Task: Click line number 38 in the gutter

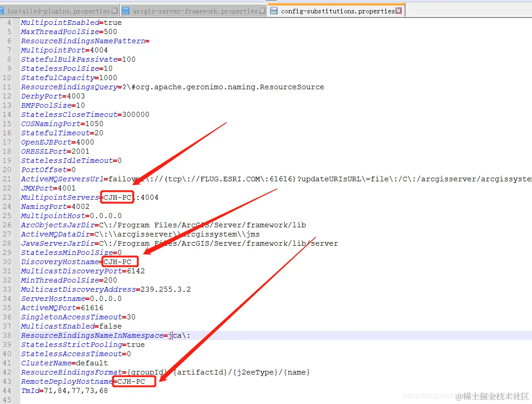Action: (x=7, y=335)
